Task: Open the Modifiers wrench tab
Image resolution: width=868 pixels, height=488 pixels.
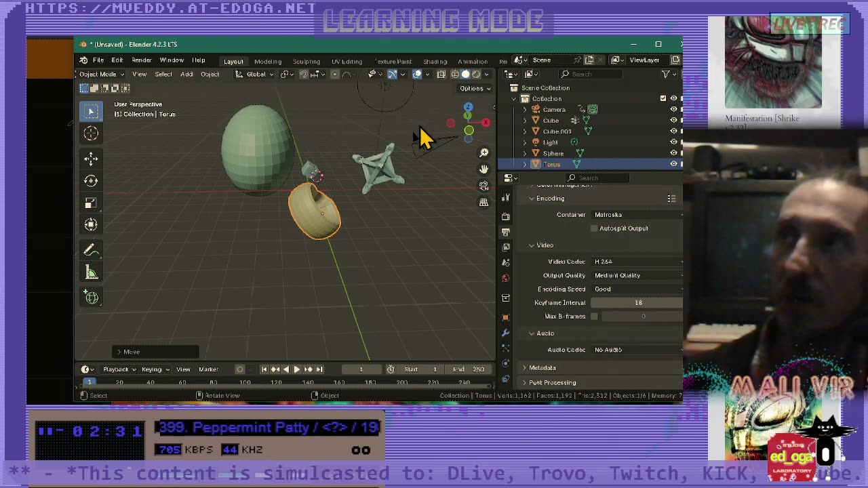Action: [505, 333]
